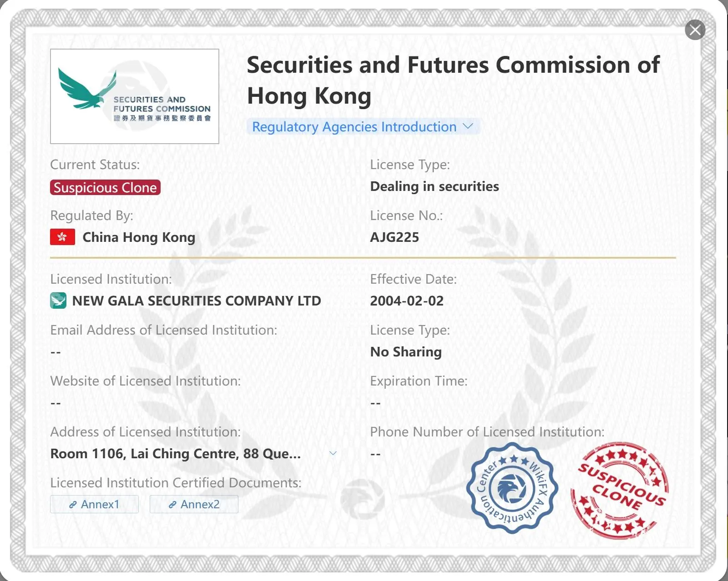The image size is (728, 581).
Task: Click the China Hong Kong regulator text
Action: click(139, 237)
